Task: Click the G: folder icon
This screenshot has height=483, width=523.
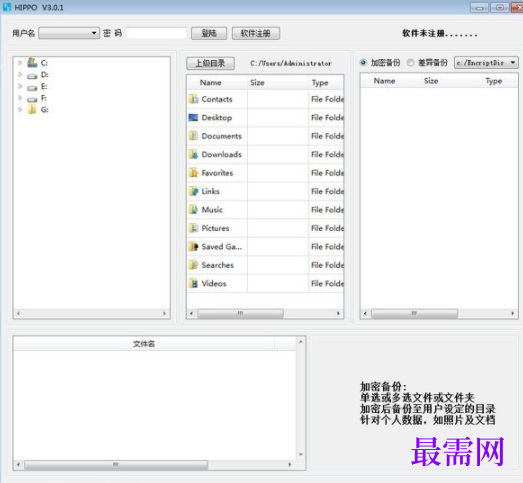Action: [x=32, y=109]
